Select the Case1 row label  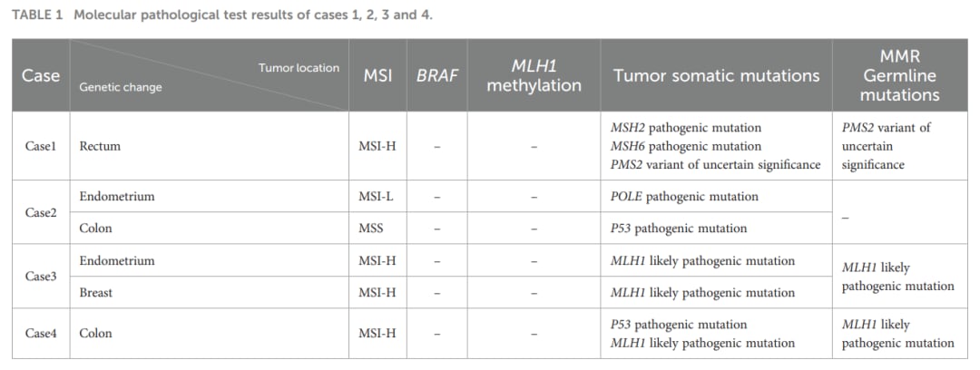[x=41, y=146]
